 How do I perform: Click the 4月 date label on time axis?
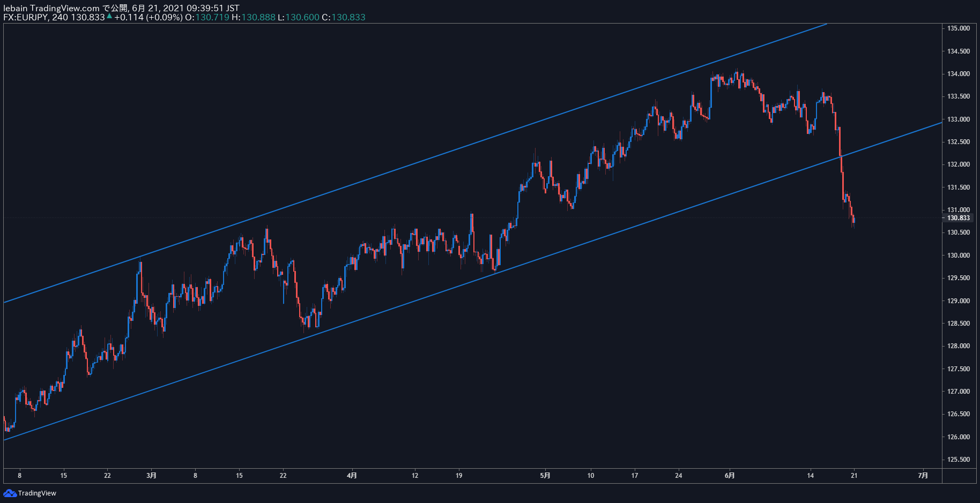click(352, 476)
